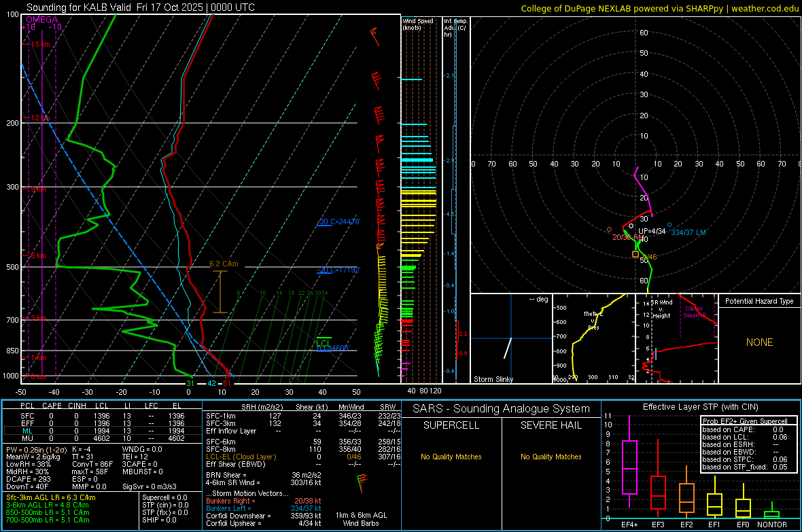Click the '334/37 LM' hodograph label
Viewport: 802px width, 532px height.
[688, 233]
